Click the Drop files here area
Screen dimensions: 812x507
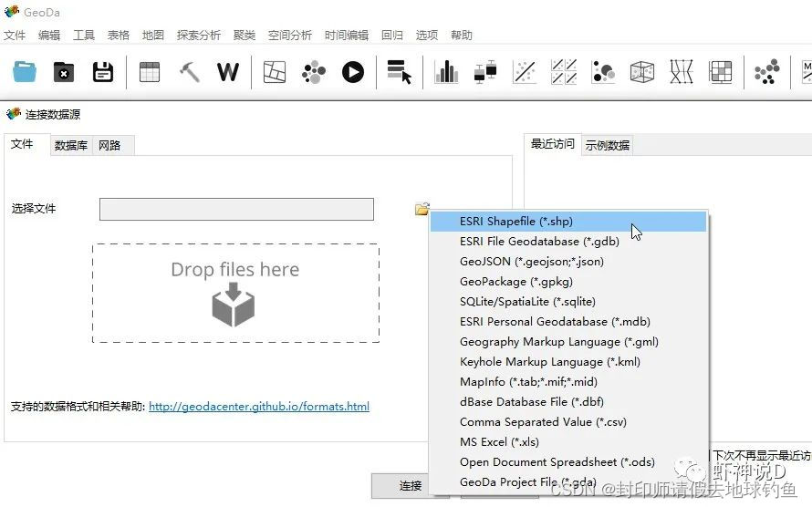(x=235, y=293)
